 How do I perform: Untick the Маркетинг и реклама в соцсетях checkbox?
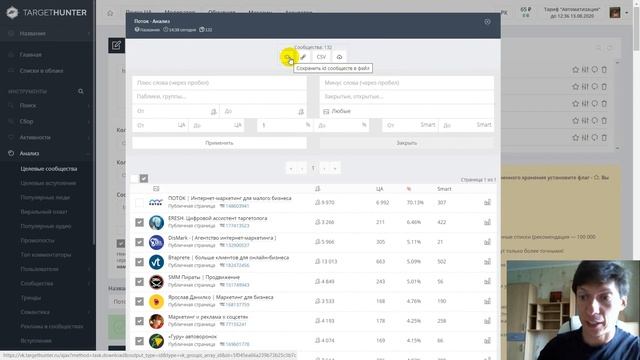(x=140, y=321)
